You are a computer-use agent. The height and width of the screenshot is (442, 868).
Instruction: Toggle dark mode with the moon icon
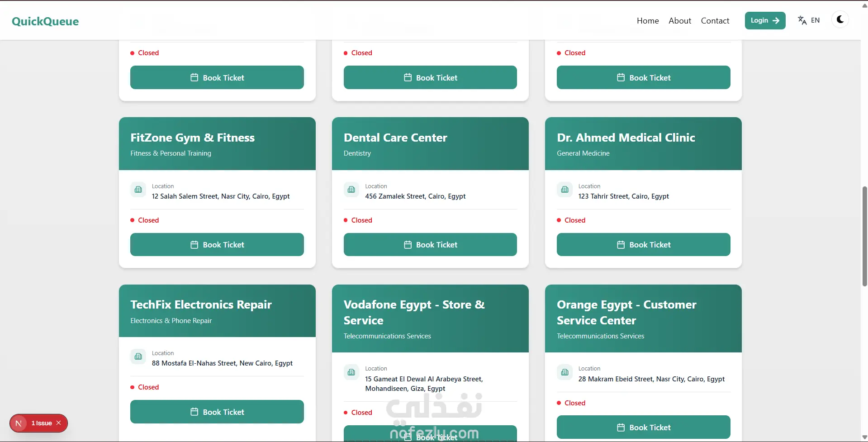point(840,19)
